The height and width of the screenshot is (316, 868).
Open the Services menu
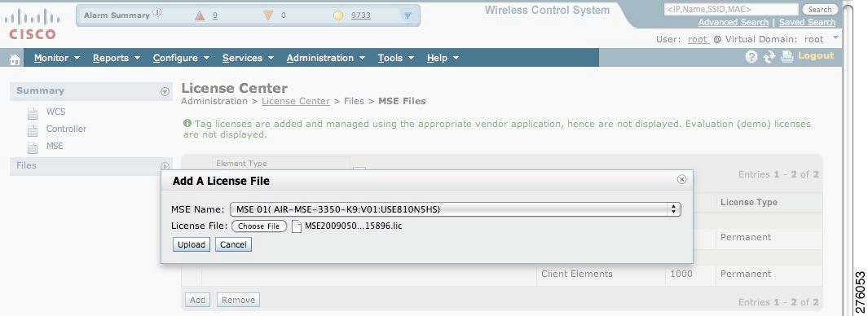coord(248,58)
